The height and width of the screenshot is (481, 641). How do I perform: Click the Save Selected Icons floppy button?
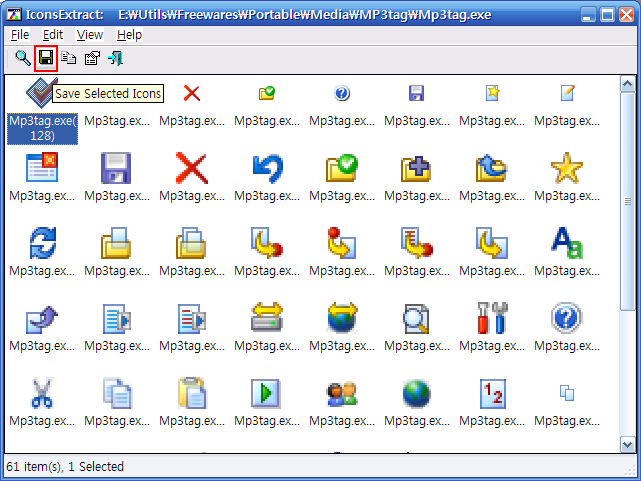coord(46,58)
